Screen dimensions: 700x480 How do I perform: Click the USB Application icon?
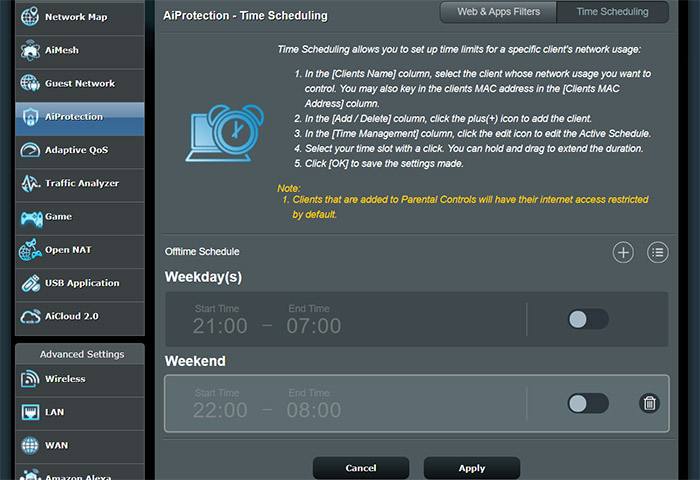click(x=30, y=283)
